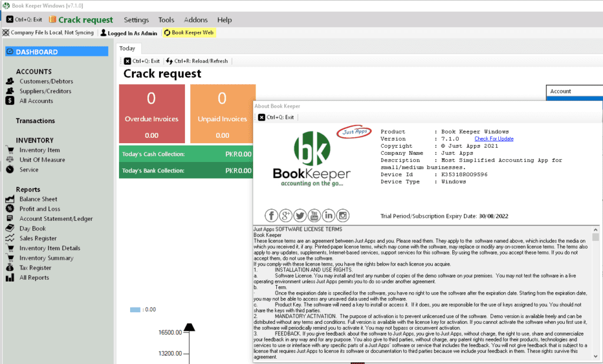Click the Unpaid Invoices orange tile
The height and width of the screenshot is (364, 603).
[221, 114]
